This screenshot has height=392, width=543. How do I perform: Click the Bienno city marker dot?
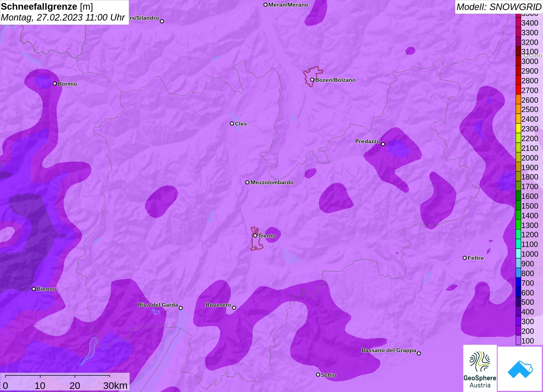tap(34, 289)
